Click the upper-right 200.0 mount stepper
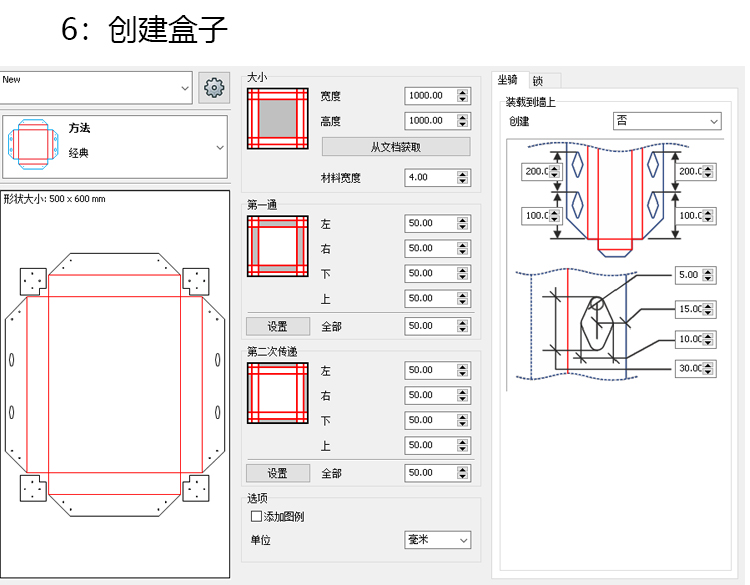This screenshot has height=585, width=750. click(x=708, y=171)
